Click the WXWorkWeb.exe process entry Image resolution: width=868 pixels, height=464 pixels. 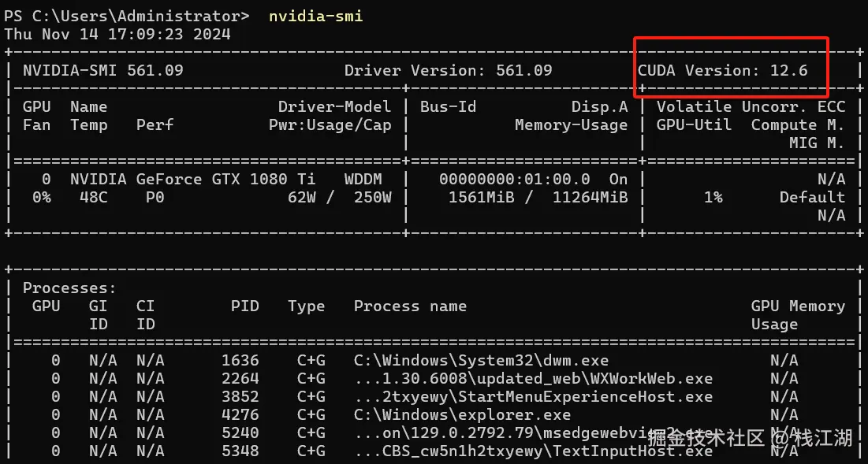pyautogui.click(x=533, y=378)
